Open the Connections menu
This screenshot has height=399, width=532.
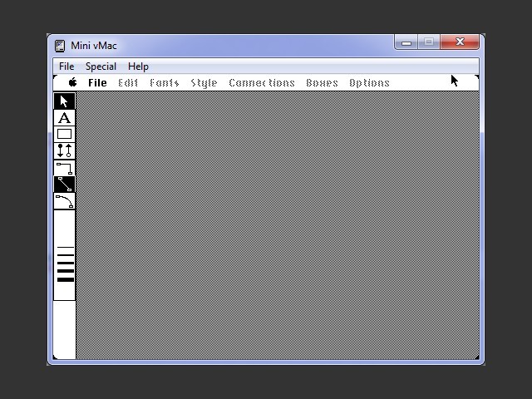pyautogui.click(x=262, y=83)
